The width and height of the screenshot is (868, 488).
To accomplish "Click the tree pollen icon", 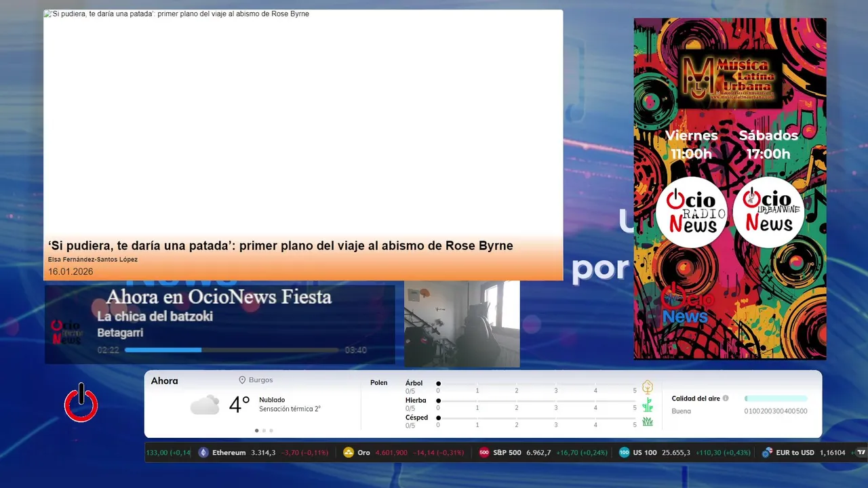I will click(648, 387).
